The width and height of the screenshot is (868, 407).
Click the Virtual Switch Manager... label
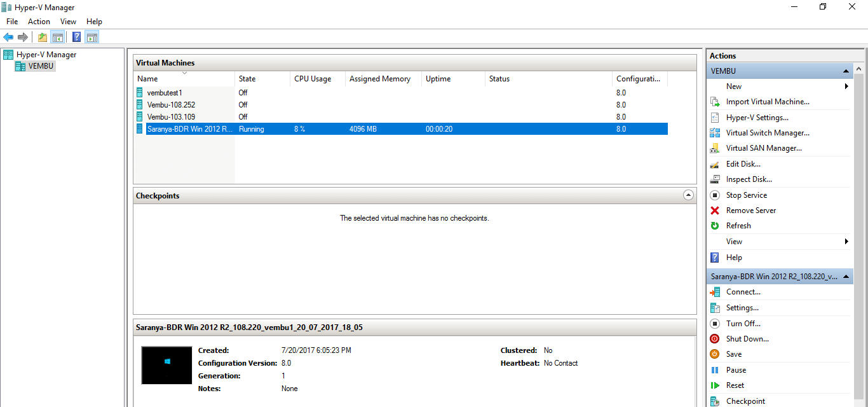(768, 133)
